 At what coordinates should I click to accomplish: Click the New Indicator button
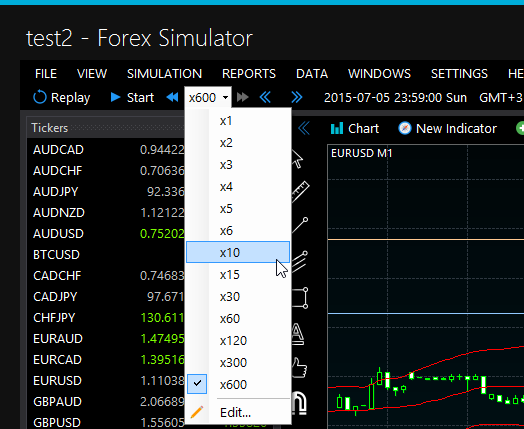click(x=447, y=129)
